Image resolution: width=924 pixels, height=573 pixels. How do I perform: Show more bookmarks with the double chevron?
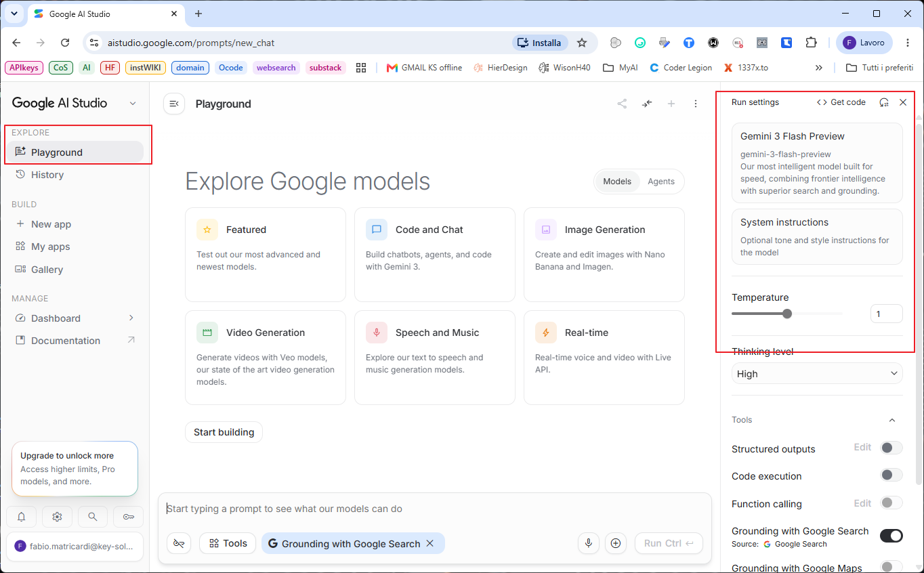point(819,68)
